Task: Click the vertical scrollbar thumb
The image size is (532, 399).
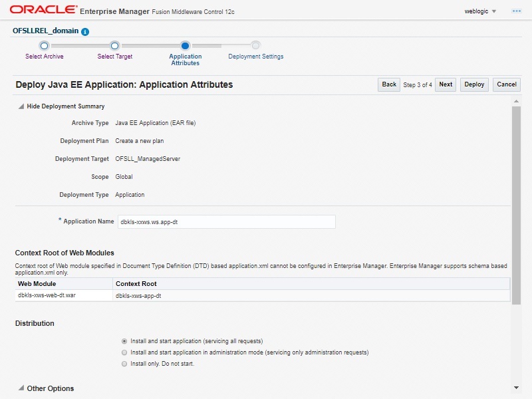Action: (x=516, y=205)
